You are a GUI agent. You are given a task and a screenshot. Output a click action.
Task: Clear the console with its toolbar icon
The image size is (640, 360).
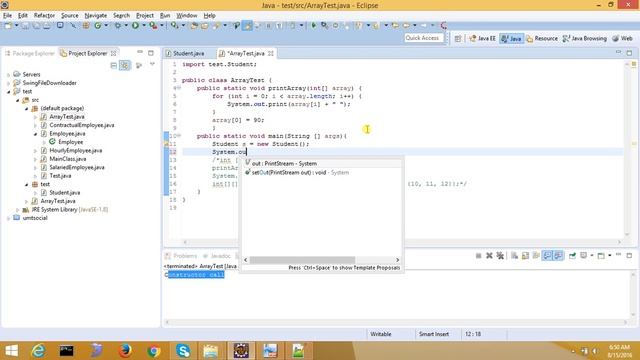514,256
